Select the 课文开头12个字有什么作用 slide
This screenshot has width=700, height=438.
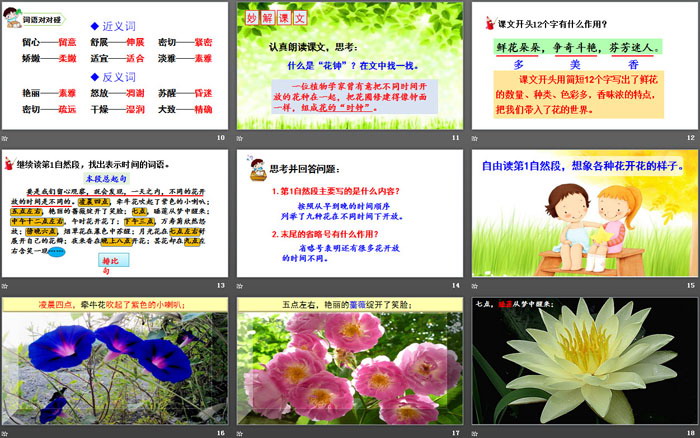585,66
